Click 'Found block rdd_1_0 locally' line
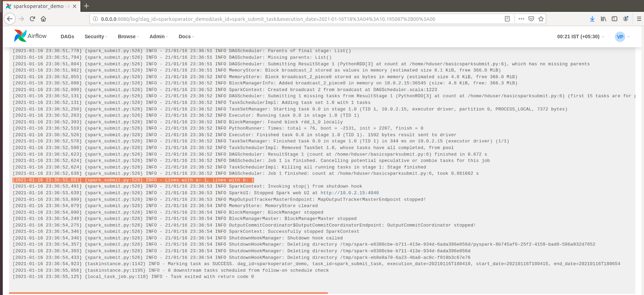 click(178, 122)
